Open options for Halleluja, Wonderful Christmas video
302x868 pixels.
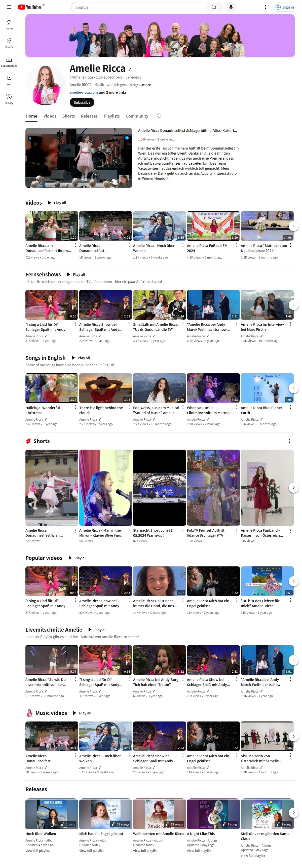[x=75, y=407]
